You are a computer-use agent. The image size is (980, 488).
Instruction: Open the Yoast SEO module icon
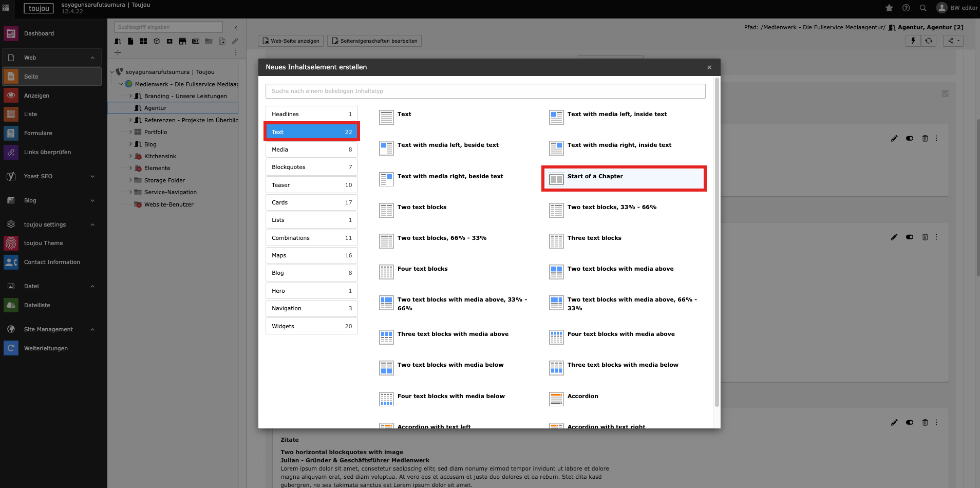coord(11,176)
